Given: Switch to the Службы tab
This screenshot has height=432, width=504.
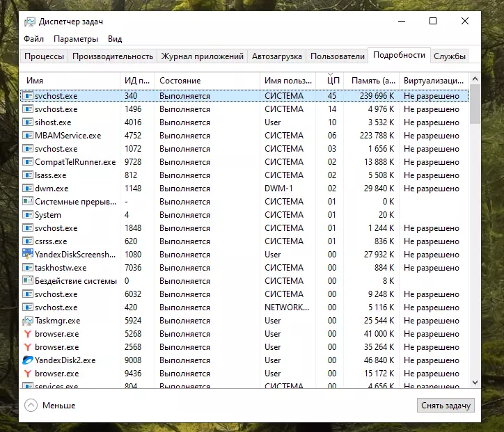Looking at the screenshot, I should coord(450,56).
